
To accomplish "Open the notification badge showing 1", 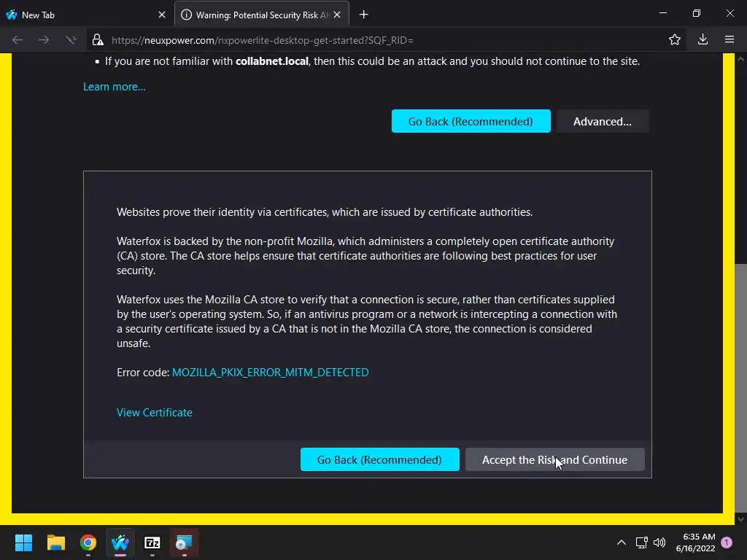I will [x=727, y=542].
